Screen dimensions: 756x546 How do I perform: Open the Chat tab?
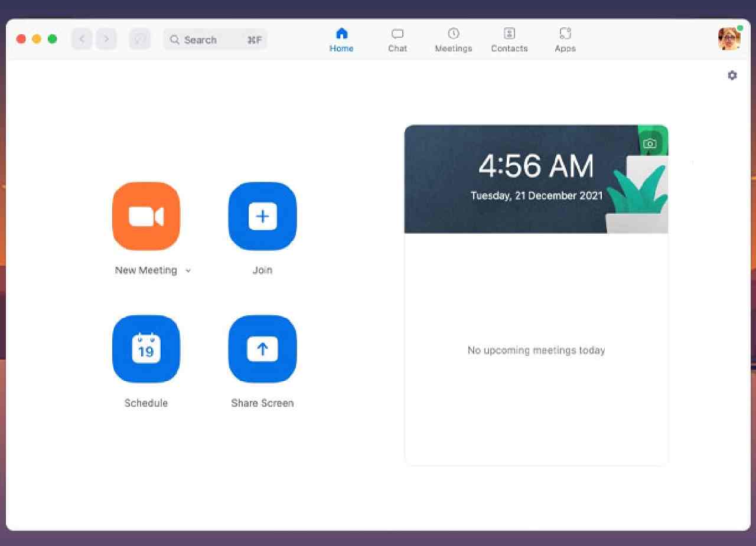click(x=397, y=40)
